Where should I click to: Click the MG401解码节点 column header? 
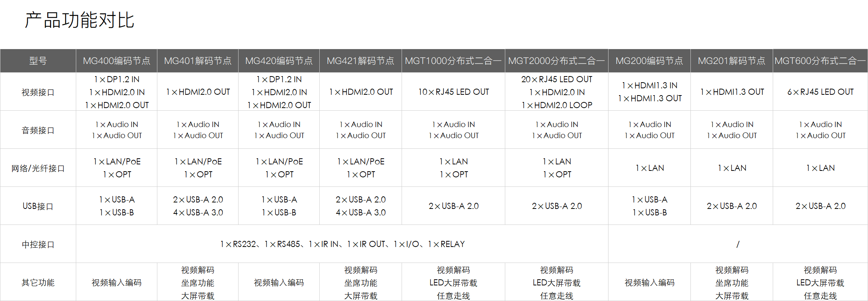198,61
